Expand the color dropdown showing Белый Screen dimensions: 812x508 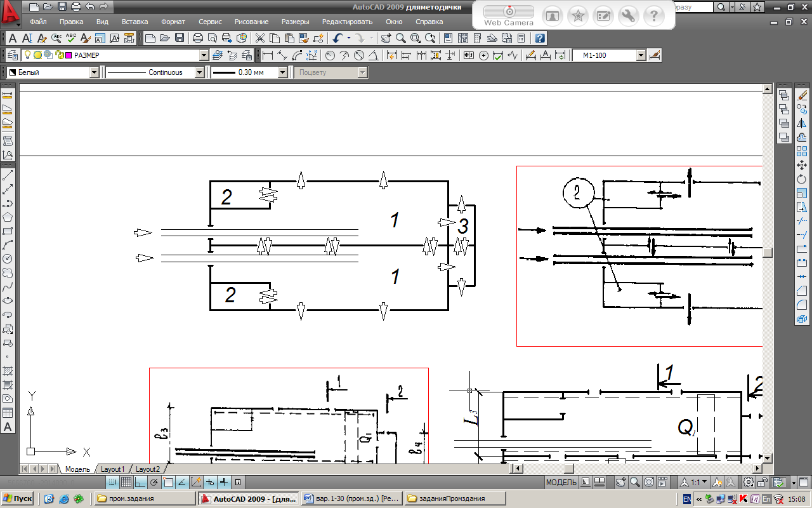click(95, 72)
